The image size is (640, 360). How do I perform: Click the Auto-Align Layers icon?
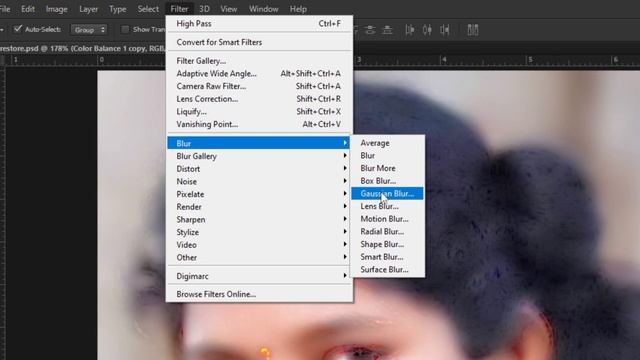tap(473, 30)
